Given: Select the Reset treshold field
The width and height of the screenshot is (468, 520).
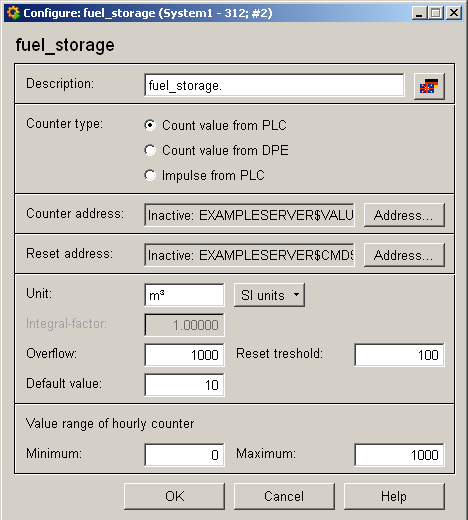Looking at the screenshot, I should point(399,355).
